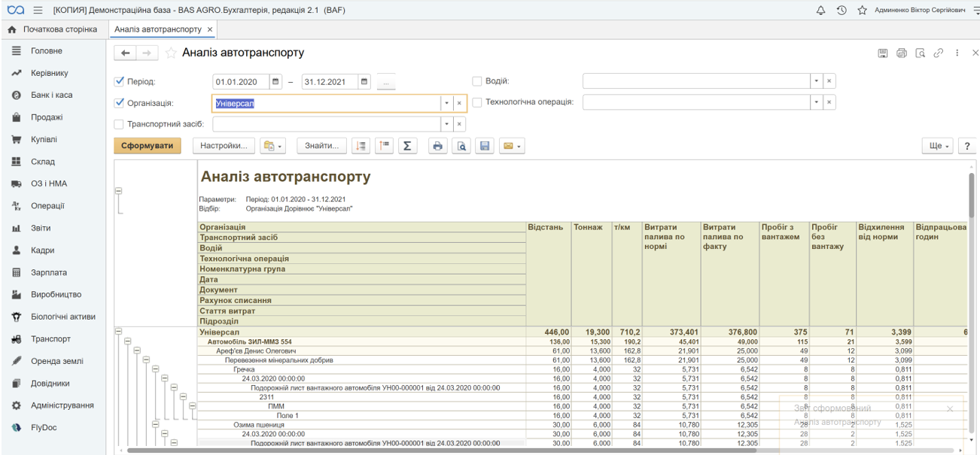980x455 pixels.
Task: Open Банк і каса section
Action: click(52, 95)
